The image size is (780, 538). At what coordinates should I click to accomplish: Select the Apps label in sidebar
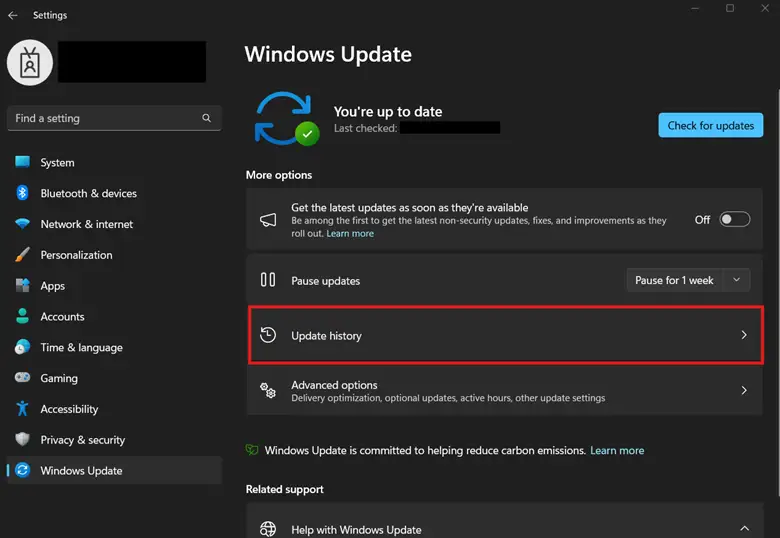click(x=52, y=286)
